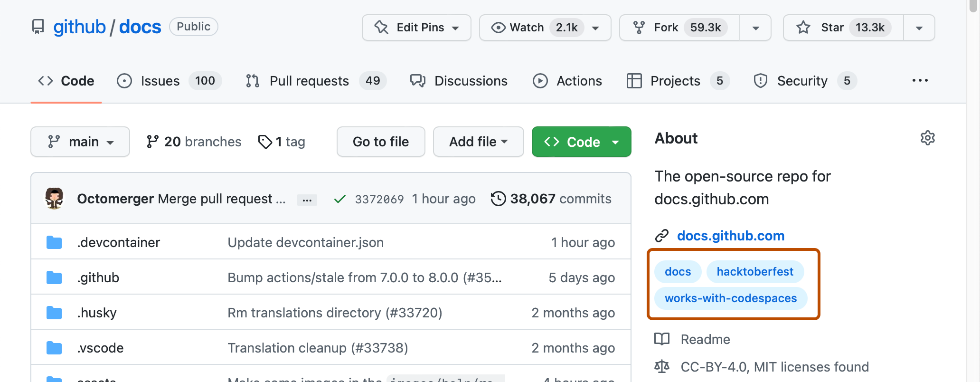
Task: Switch to the Issues tab
Action: tap(160, 81)
